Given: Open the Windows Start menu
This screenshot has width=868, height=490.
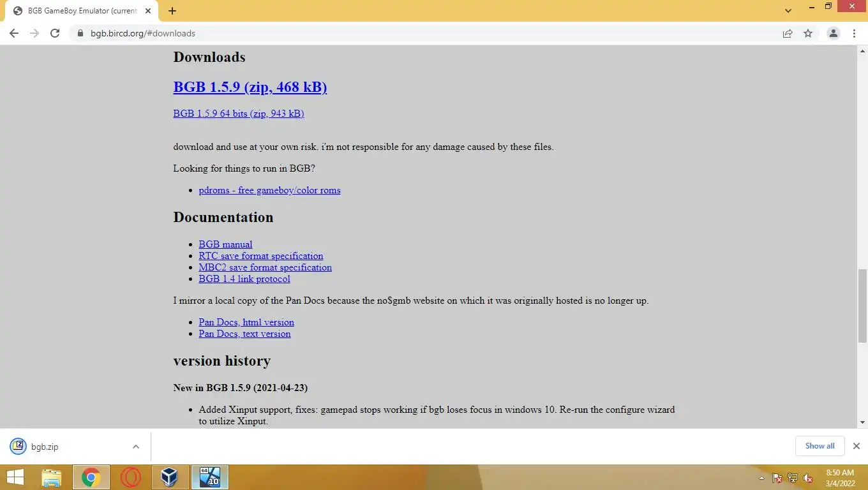Looking at the screenshot, I should 15,477.
